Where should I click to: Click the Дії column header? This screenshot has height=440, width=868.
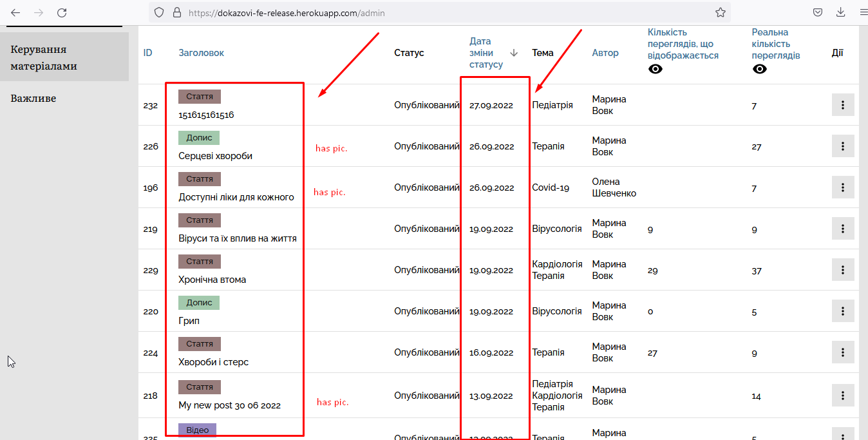(x=837, y=53)
